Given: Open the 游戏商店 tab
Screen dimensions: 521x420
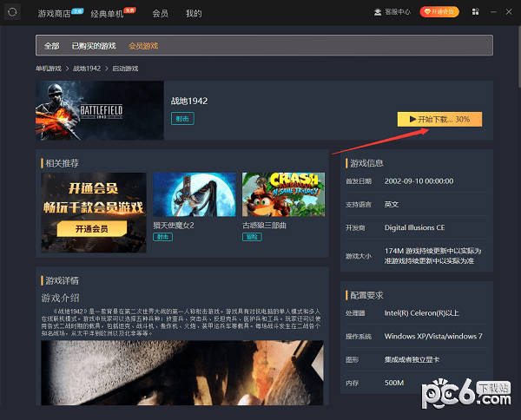Looking at the screenshot, I should [x=54, y=14].
